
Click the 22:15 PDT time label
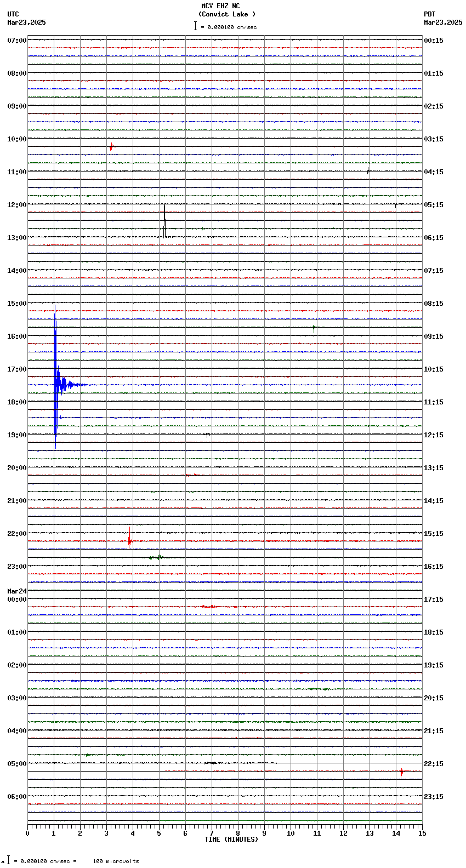(x=434, y=764)
